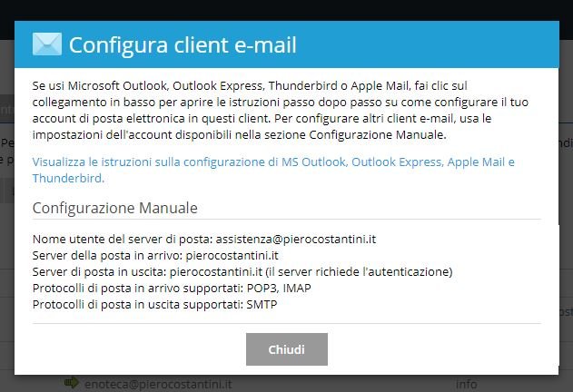Click the horizontal divider above the Chiudi button
The image size is (573, 392).
click(x=287, y=323)
